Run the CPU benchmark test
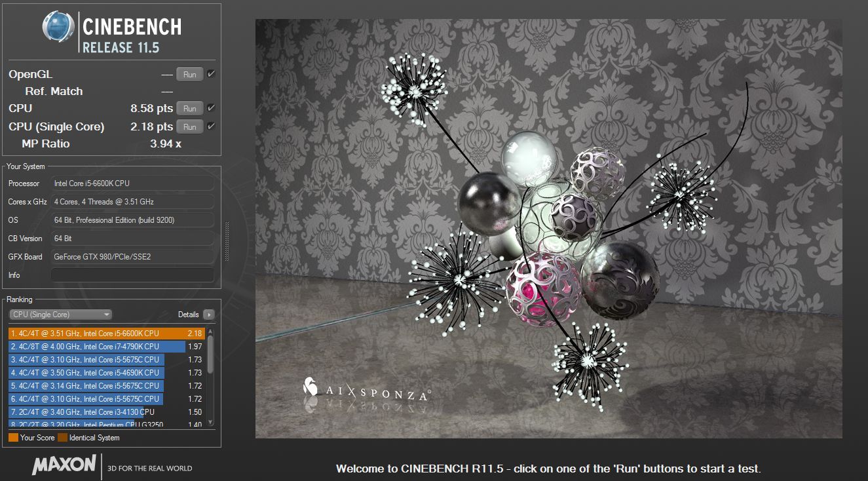Viewport: 868px width, 481px height. coord(190,109)
